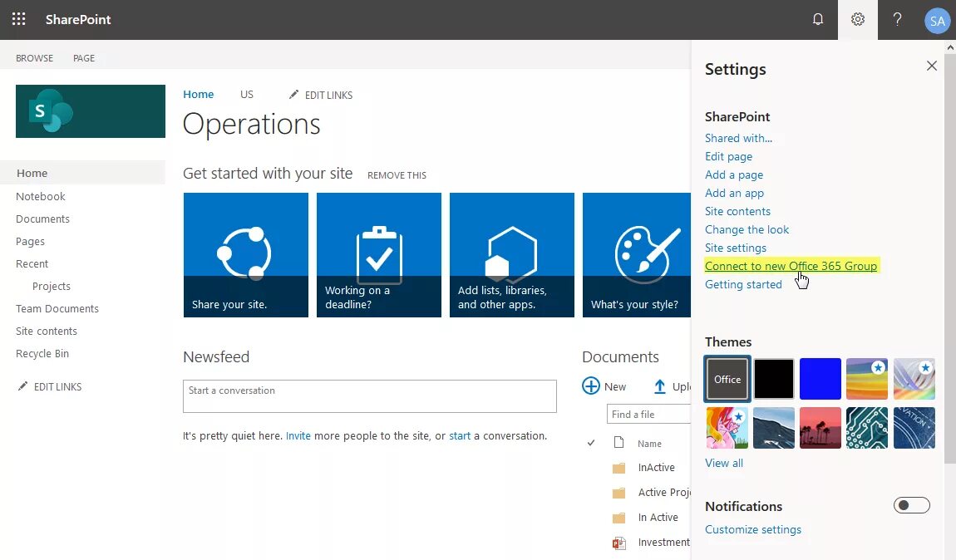Close the Settings panel

pyautogui.click(x=932, y=66)
